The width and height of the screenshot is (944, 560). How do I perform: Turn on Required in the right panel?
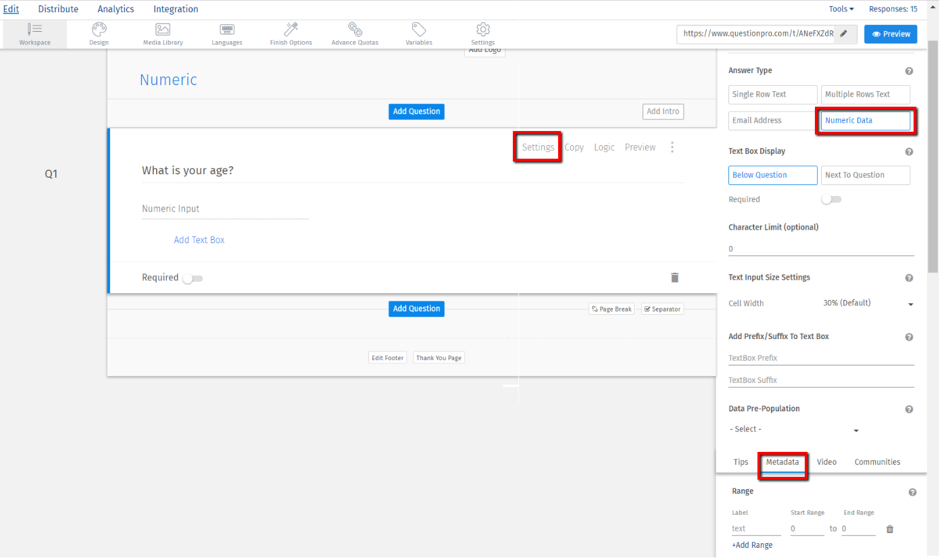click(830, 199)
